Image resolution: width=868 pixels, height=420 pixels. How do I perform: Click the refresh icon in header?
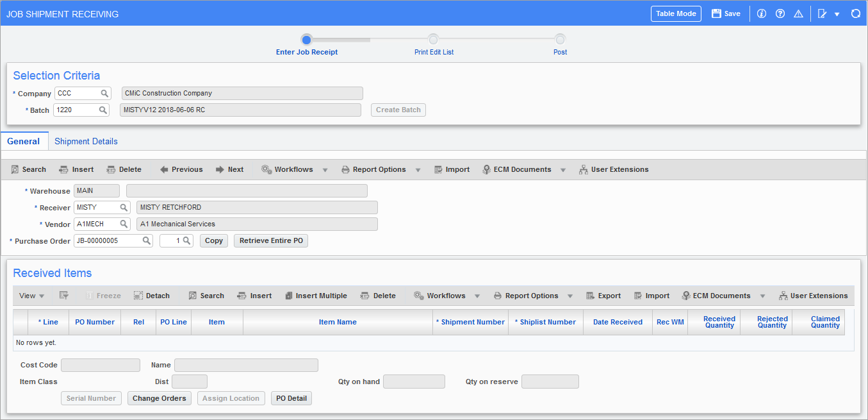coord(855,13)
